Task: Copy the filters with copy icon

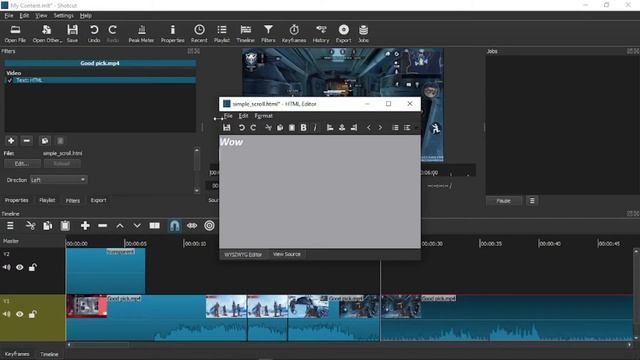Action: [x=44, y=141]
